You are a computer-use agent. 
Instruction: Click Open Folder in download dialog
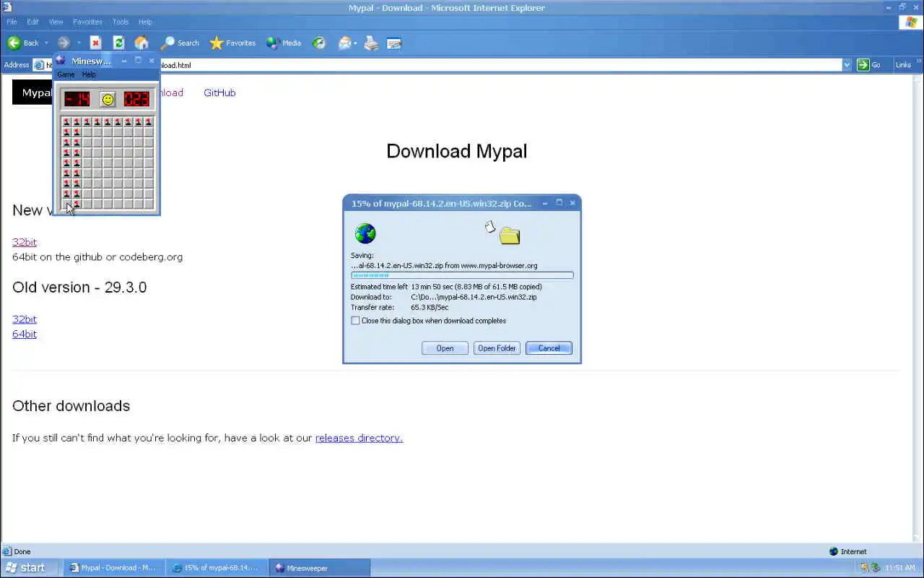click(497, 348)
